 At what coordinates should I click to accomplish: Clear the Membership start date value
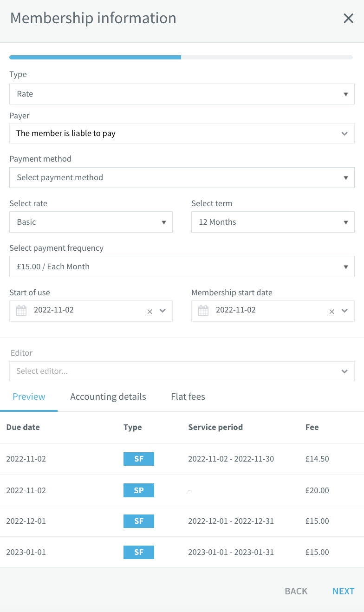click(331, 312)
